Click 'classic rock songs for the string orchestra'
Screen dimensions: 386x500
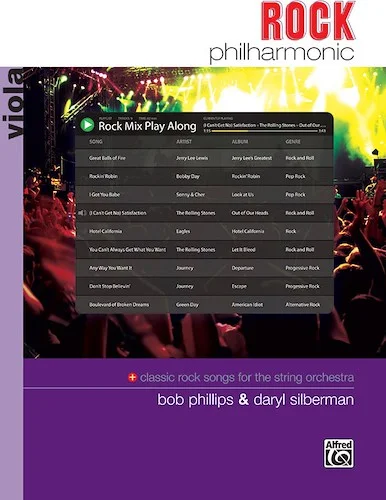click(x=247, y=378)
